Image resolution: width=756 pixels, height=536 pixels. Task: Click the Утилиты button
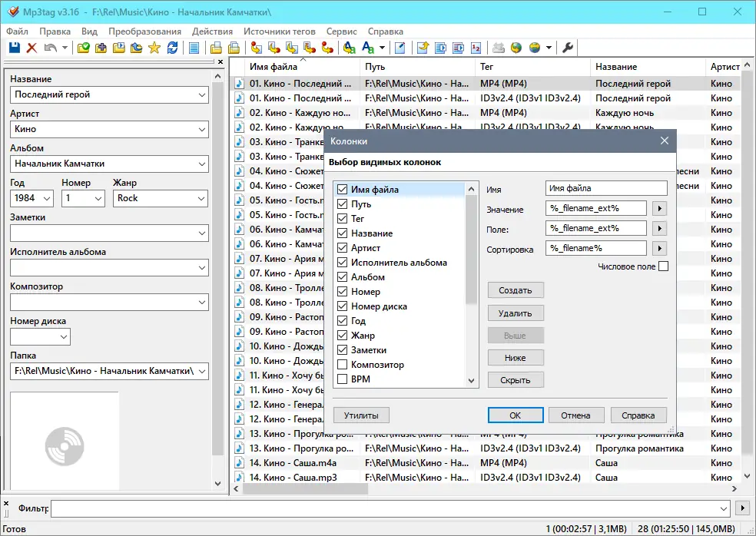(361, 415)
